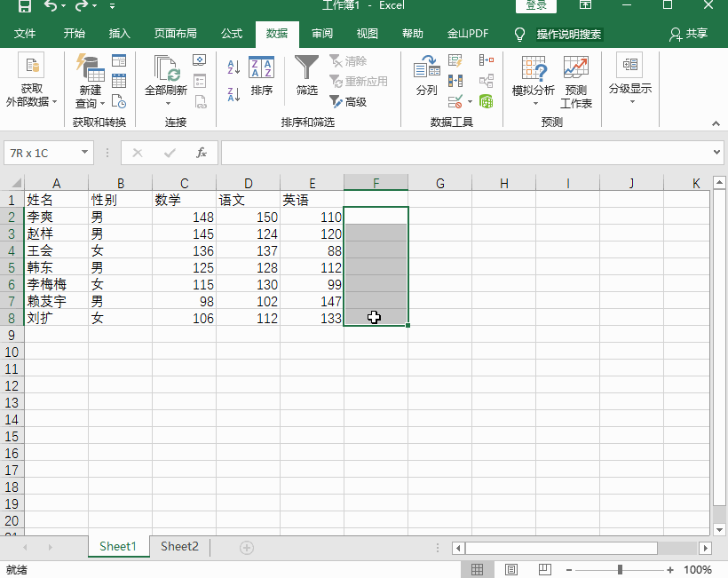Click the Login (登录) button

(536, 5)
